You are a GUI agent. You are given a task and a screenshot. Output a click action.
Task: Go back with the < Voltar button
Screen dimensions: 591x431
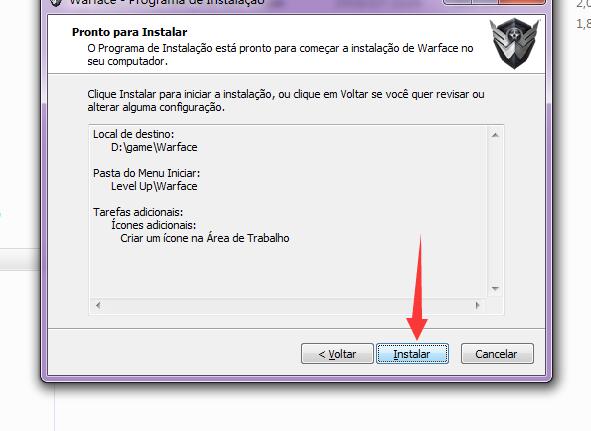point(337,354)
